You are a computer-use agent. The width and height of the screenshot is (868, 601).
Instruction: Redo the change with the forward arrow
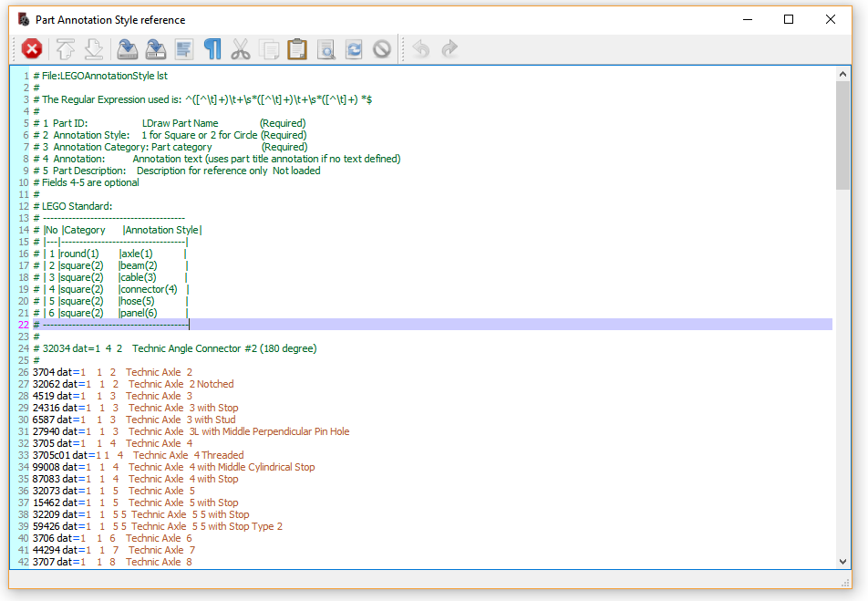(x=447, y=48)
